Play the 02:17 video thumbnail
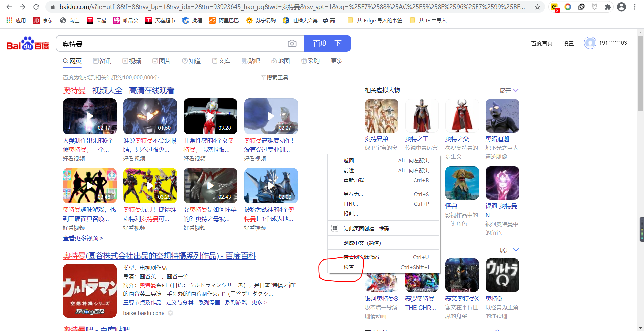This screenshot has height=331, width=644. coord(90,116)
